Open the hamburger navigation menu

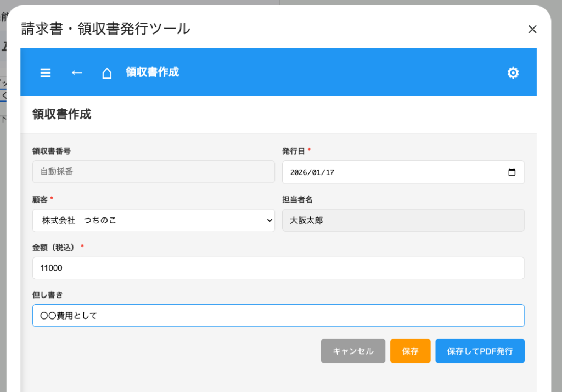point(46,72)
